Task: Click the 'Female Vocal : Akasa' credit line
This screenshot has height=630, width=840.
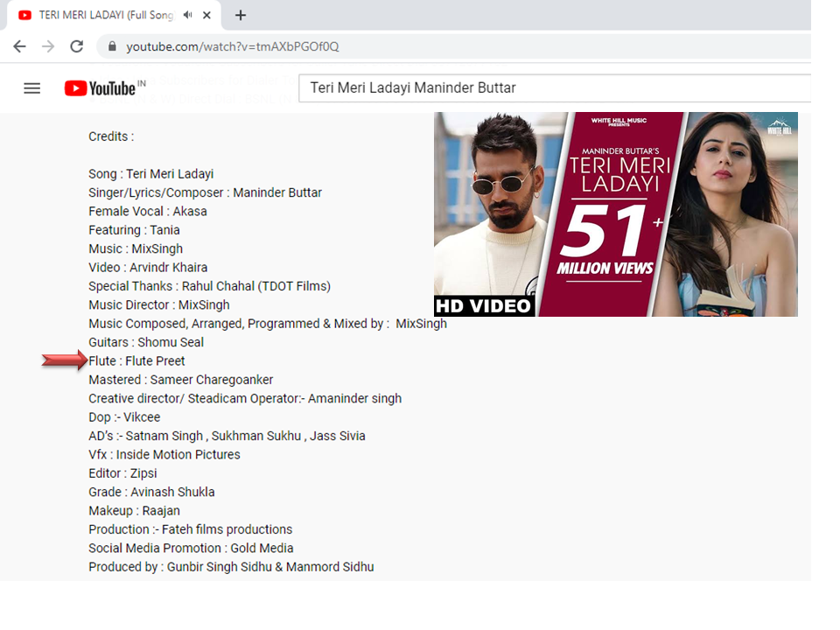Action: 147,212
